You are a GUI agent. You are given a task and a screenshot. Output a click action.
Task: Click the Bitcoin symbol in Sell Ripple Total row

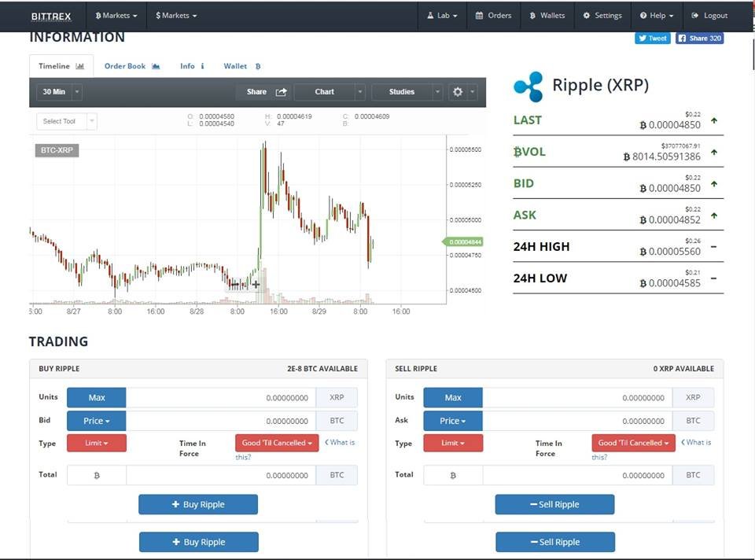pyautogui.click(x=453, y=475)
